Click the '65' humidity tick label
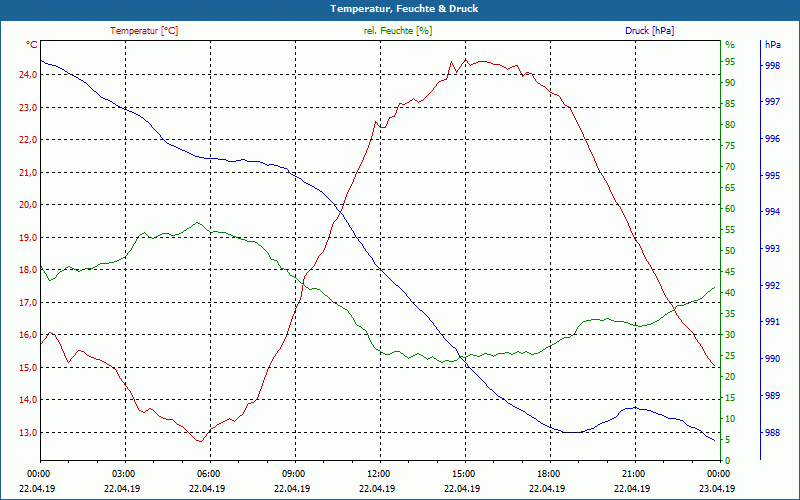This screenshot has height=500, width=800. [730, 188]
